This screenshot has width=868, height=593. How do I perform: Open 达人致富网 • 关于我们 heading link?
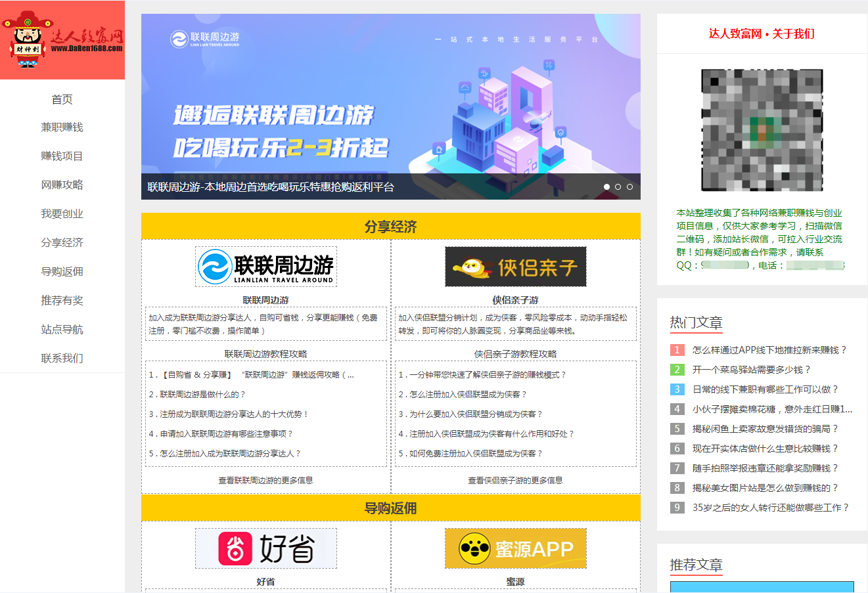pos(762,33)
